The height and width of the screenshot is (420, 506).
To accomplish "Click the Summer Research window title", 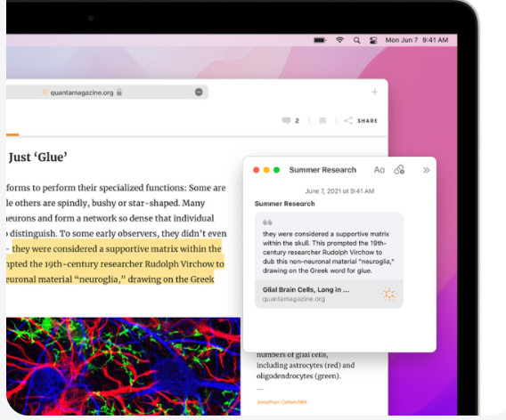I will click(x=322, y=170).
